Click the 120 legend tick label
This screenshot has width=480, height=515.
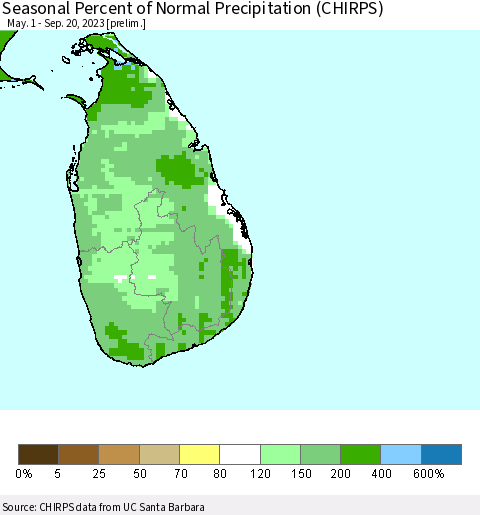[x=260, y=474]
